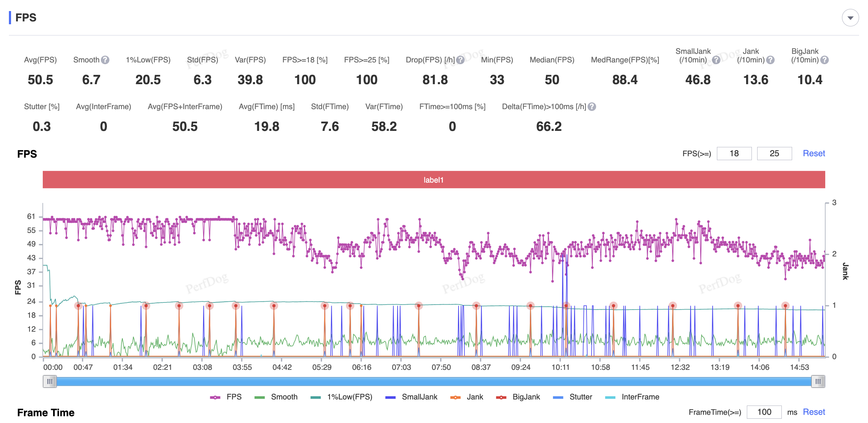Click help icon beside Drop(FPS) [/h]
Viewport: 868px width, 423px height.
460,60
